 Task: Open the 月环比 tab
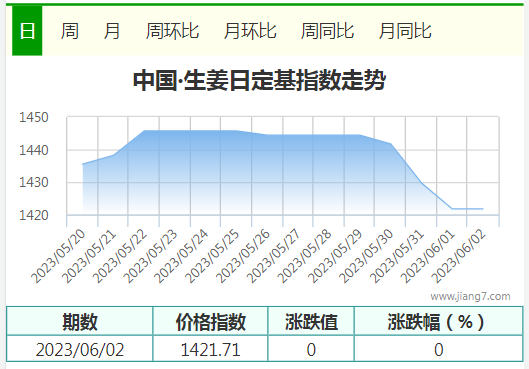250,31
